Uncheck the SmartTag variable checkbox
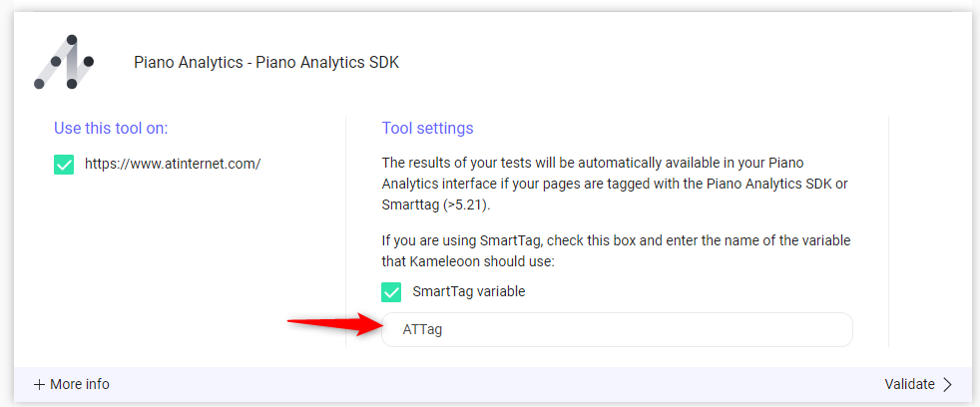The height and width of the screenshot is (407, 980). 391,291
